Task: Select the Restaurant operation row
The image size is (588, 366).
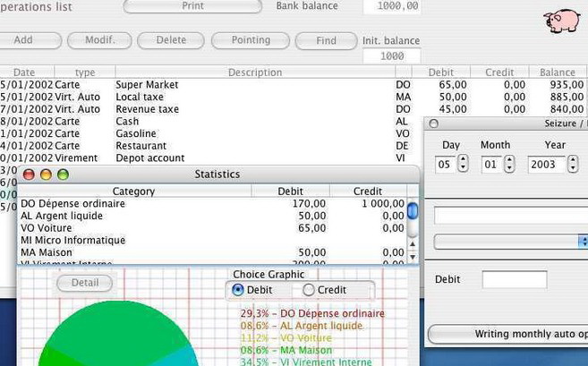Action: point(212,146)
